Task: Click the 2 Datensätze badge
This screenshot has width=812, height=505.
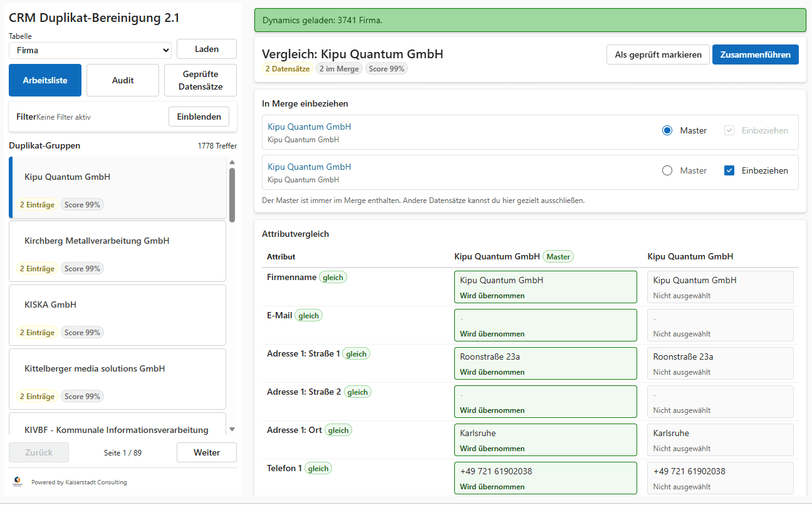Action: 288,69
